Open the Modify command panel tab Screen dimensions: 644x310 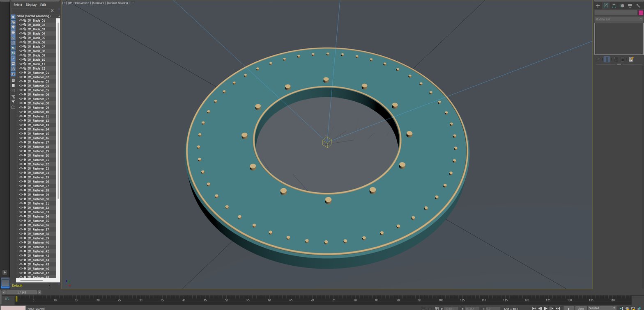pyautogui.click(x=606, y=6)
